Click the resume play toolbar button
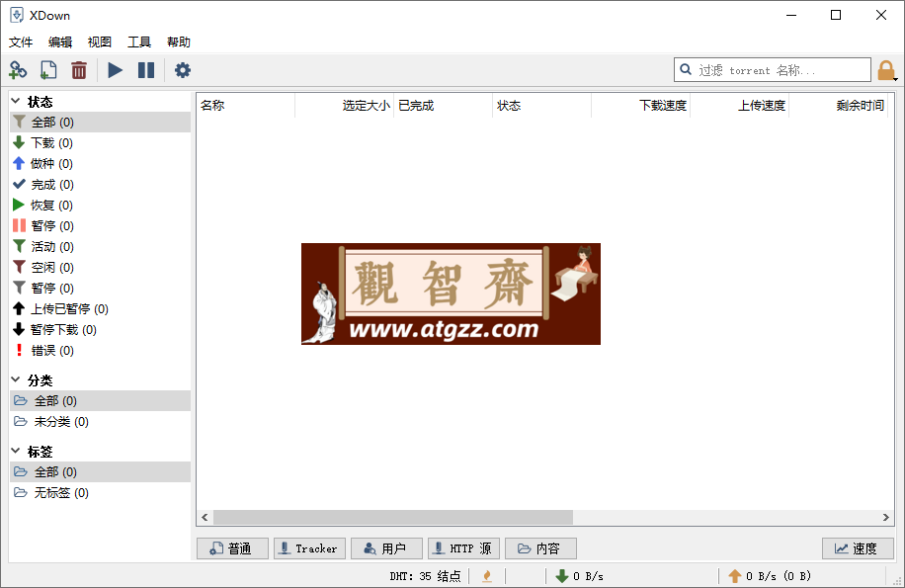905x588 pixels. pyautogui.click(x=115, y=70)
